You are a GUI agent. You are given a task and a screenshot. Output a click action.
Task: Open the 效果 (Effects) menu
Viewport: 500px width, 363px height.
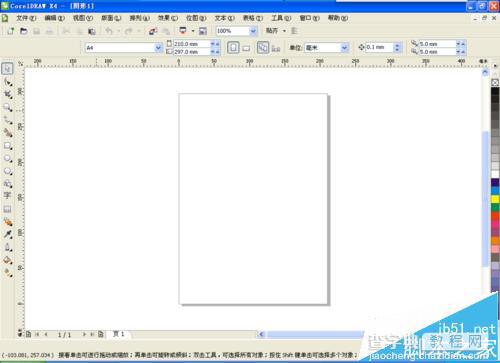[168, 18]
